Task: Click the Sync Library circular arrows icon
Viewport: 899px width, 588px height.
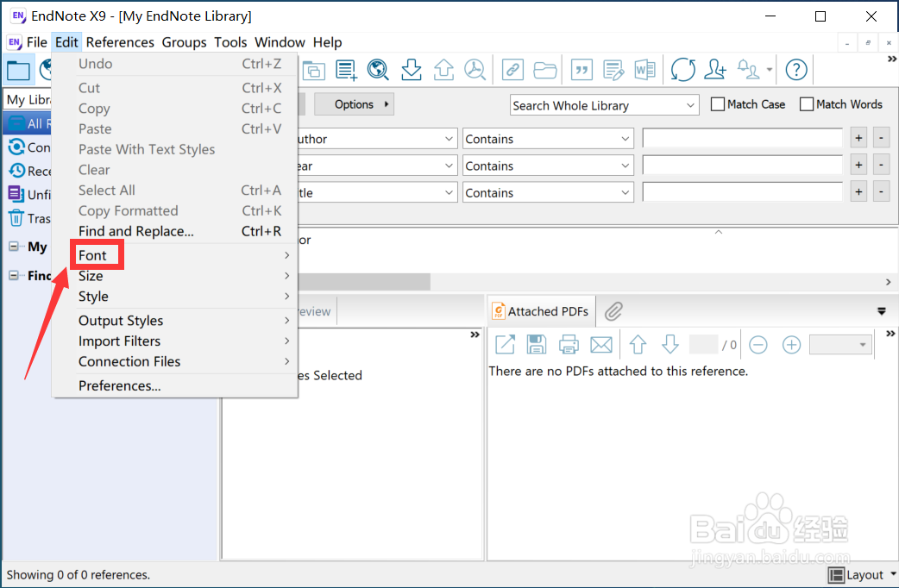Action: [682, 70]
